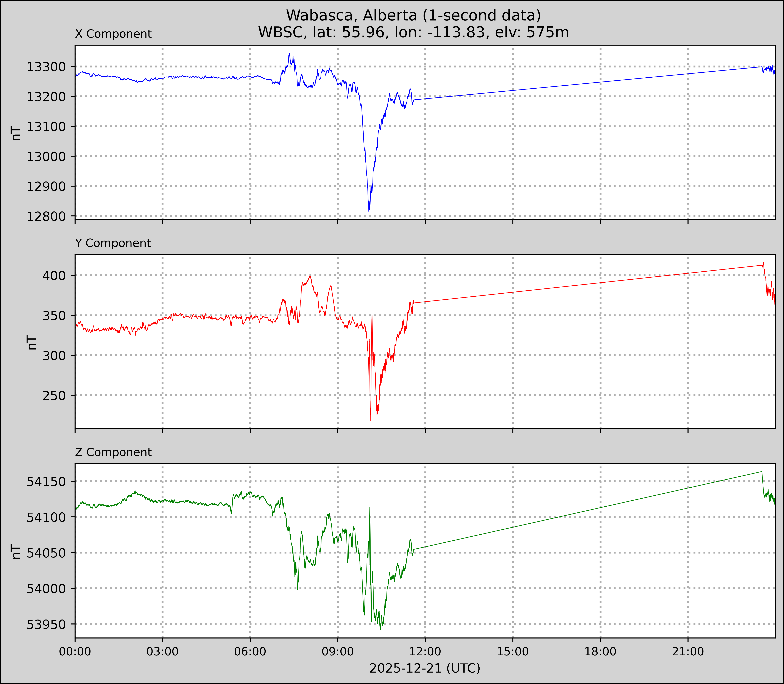This screenshot has width=784, height=684.
Task: Click the 09:00 time axis label
Action: [x=338, y=652]
